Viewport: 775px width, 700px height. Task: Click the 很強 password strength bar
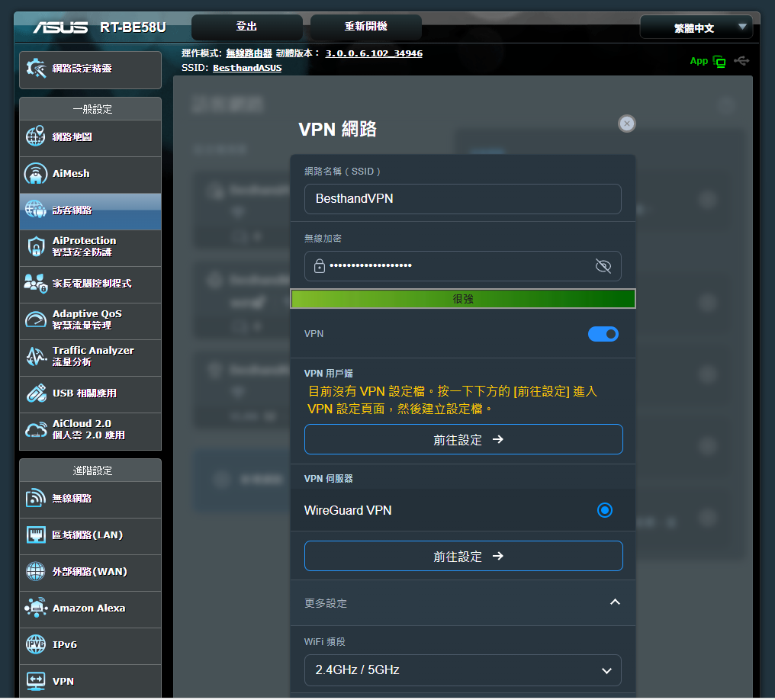pos(463,299)
